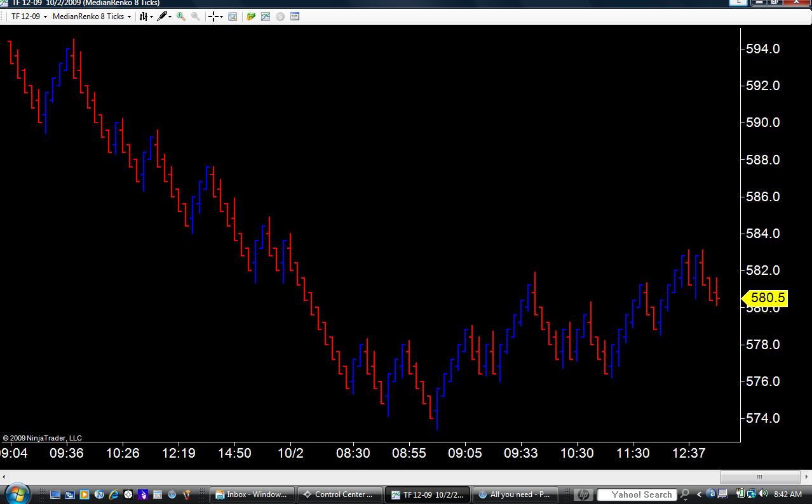This screenshot has height=504, width=812.
Task: Click the chart style bars icon
Action: [x=144, y=17]
